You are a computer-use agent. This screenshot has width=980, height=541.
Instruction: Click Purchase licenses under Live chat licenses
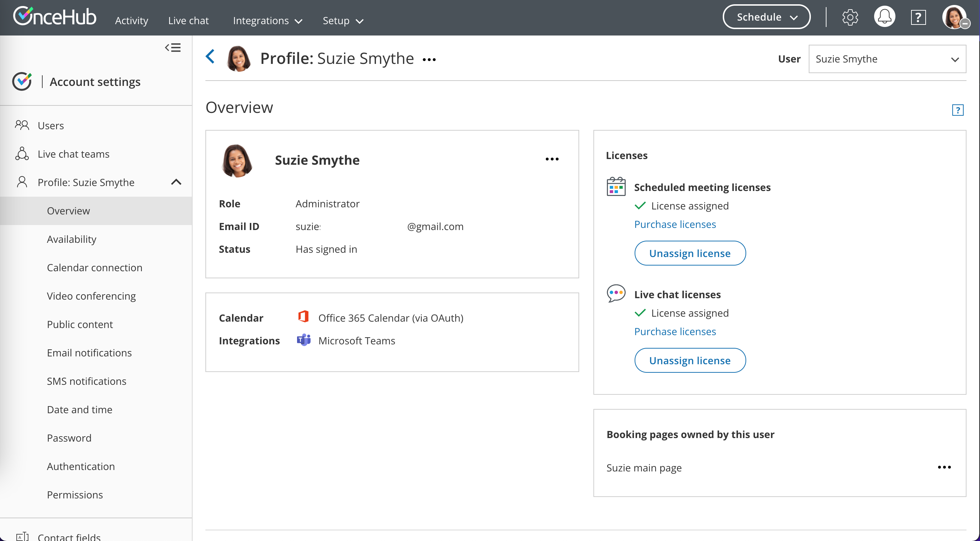coord(675,331)
